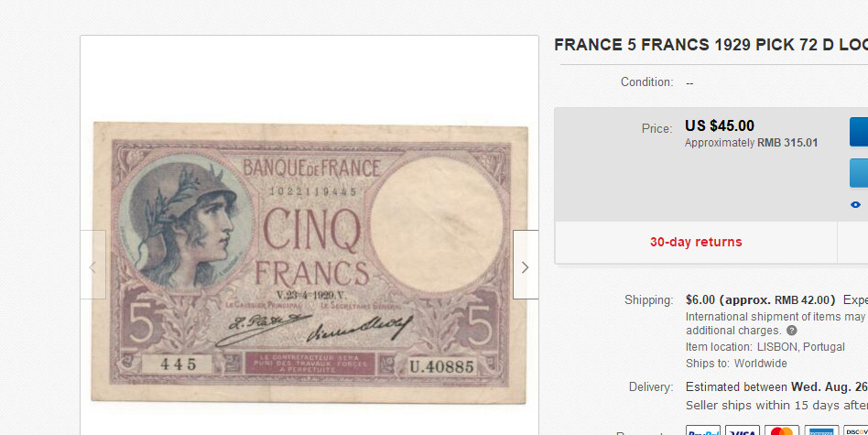
Task: Click the Ships to Worldwide text
Action: 736,364
